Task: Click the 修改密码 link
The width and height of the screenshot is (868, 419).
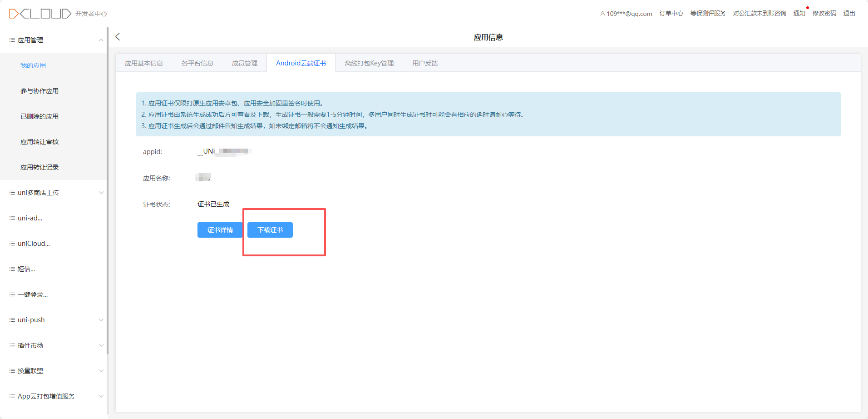Action: click(x=824, y=14)
